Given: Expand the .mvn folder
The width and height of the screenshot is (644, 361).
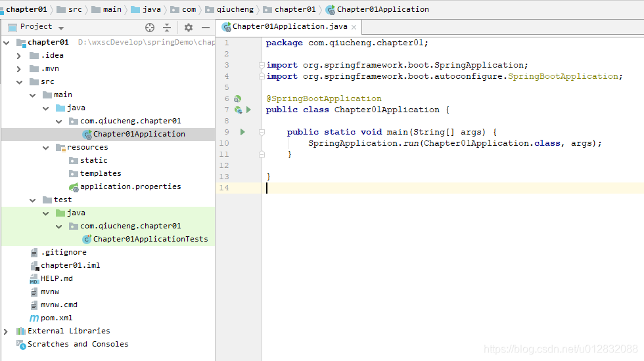Looking at the screenshot, I should [x=18, y=68].
